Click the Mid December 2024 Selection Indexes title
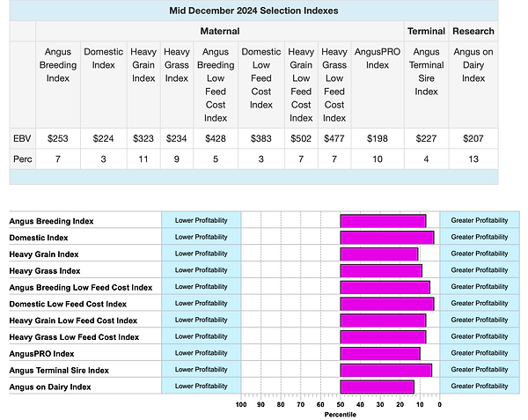The height and width of the screenshot is (420, 528). [x=253, y=11]
